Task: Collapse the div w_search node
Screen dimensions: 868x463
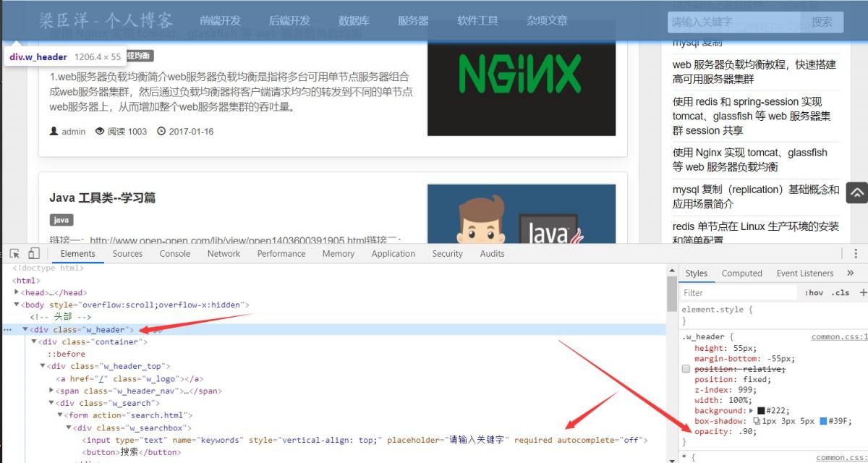Action: coord(51,403)
